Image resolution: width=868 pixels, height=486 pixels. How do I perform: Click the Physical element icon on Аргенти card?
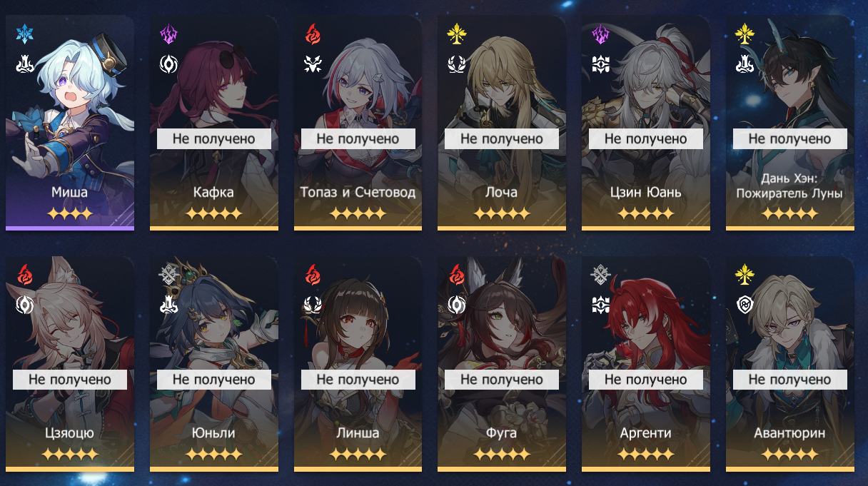tap(600, 274)
